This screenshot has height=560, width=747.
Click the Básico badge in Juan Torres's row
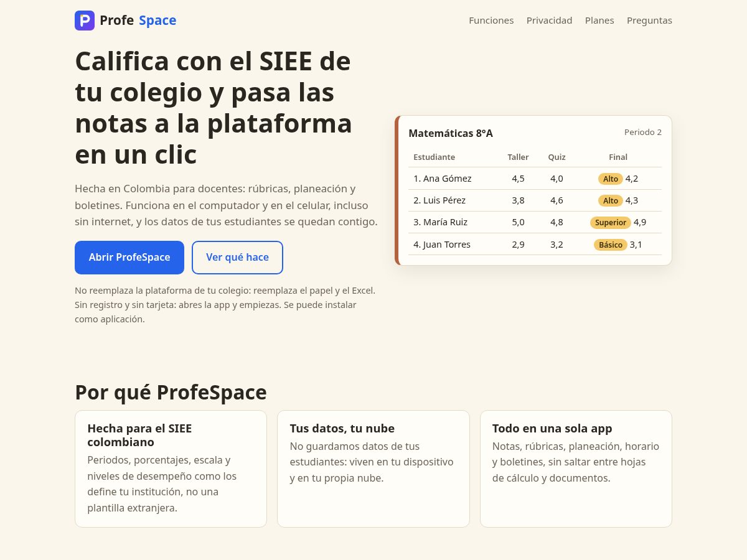pyautogui.click(x=611, y=245)
